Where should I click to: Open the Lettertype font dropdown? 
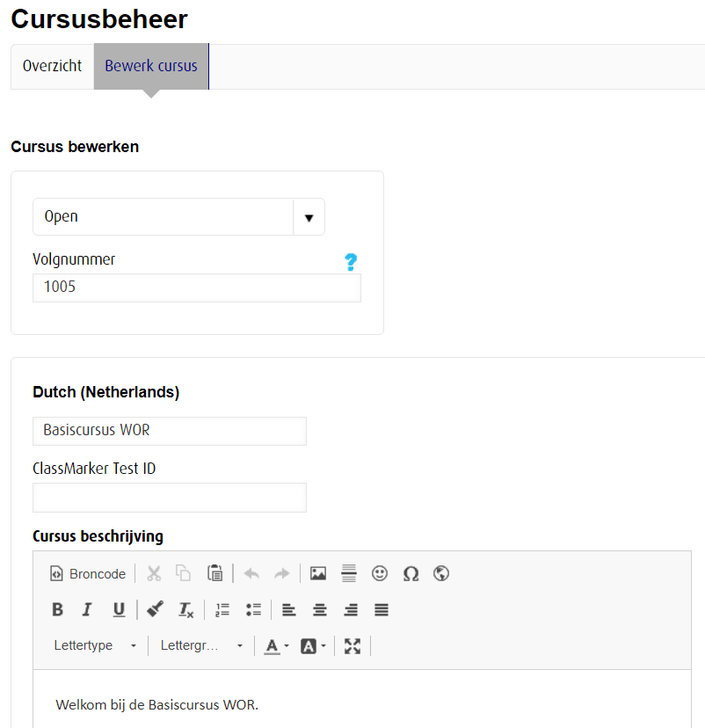[95, 646]
